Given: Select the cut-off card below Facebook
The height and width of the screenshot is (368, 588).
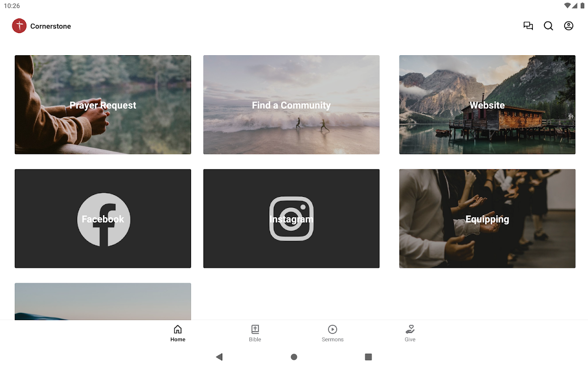Looking at the screenshot, I should point(103,301).
